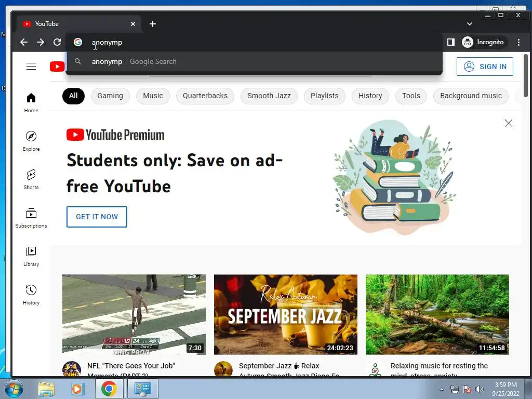The height and width of the screenshot is (399, 532).
Task: Close the YouTube tab
Action: [x=133, y=24]
